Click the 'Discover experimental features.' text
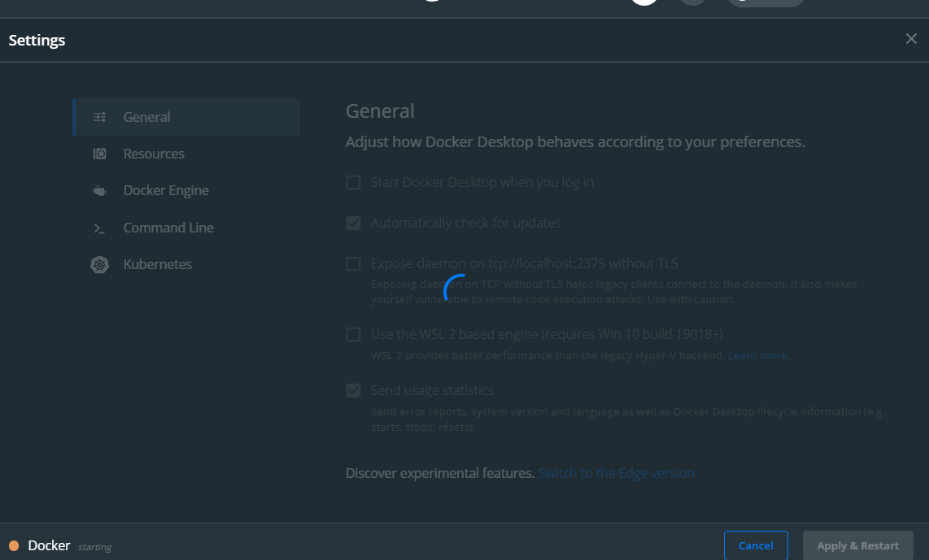The image size is (929, 560). coord(439,474)
